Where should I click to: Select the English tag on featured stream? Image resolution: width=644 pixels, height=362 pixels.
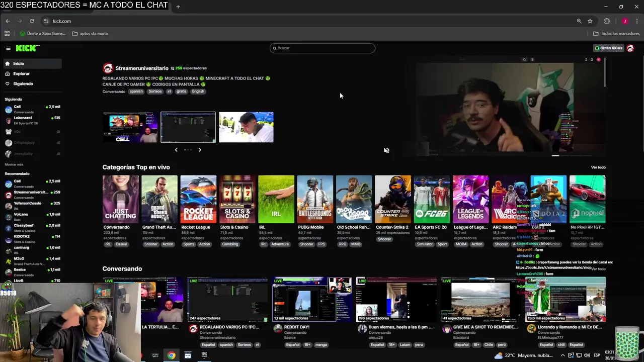point(198,92)
